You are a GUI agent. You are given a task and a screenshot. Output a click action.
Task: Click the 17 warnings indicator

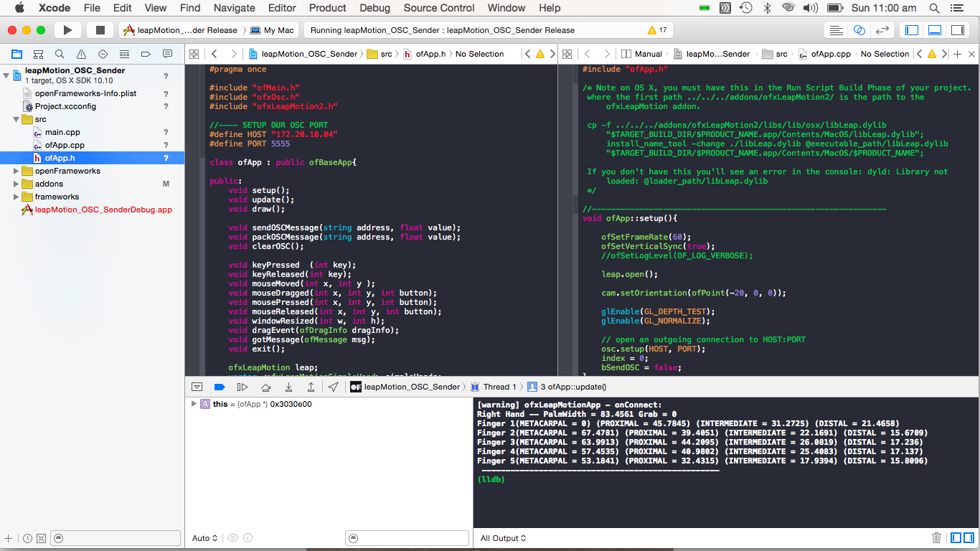click(x=657, y=30)
